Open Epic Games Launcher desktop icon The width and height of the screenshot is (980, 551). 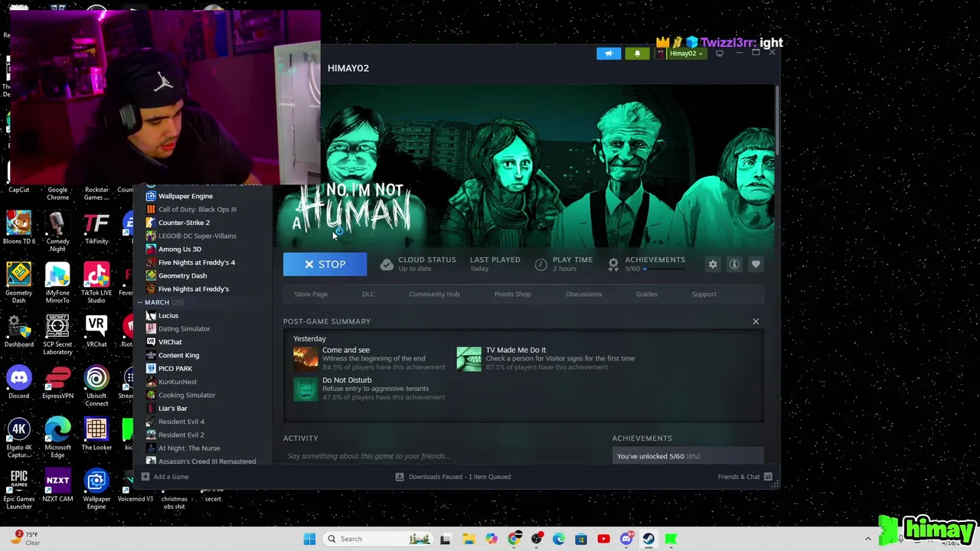pyautogui.click(x=19, y=490)
